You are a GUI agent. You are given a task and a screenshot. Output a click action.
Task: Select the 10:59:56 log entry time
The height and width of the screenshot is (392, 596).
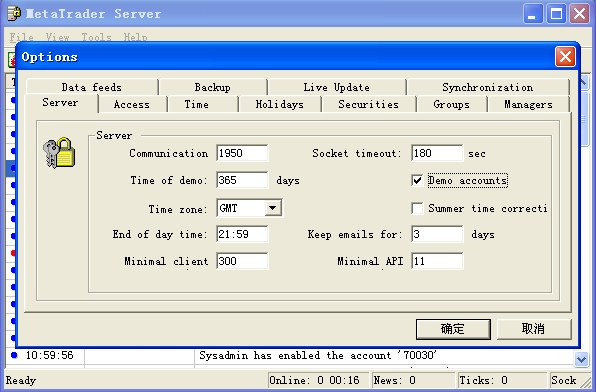click(x=49, y=355)
